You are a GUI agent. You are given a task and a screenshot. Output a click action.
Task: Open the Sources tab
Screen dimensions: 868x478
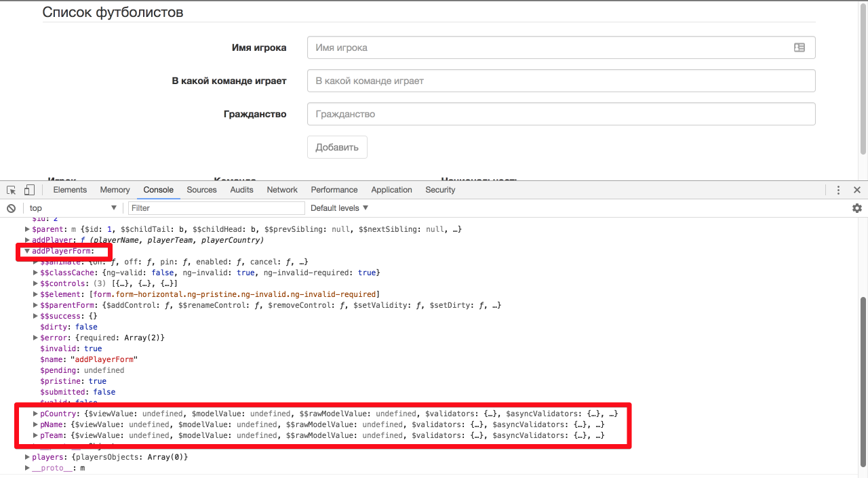pos(201,190)
